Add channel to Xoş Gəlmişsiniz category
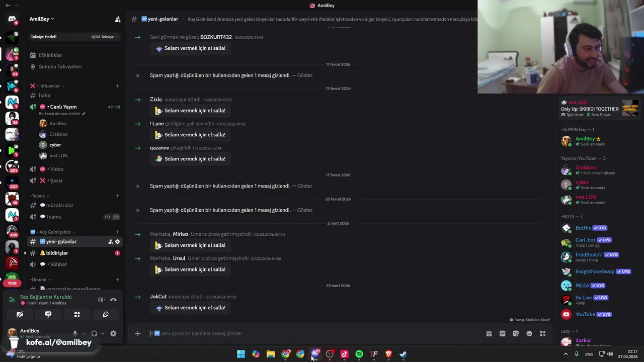 click(117, 232)
